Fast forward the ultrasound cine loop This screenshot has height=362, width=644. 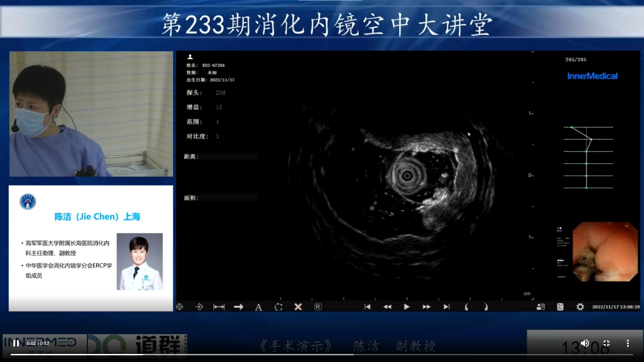(x=426, y=307)
